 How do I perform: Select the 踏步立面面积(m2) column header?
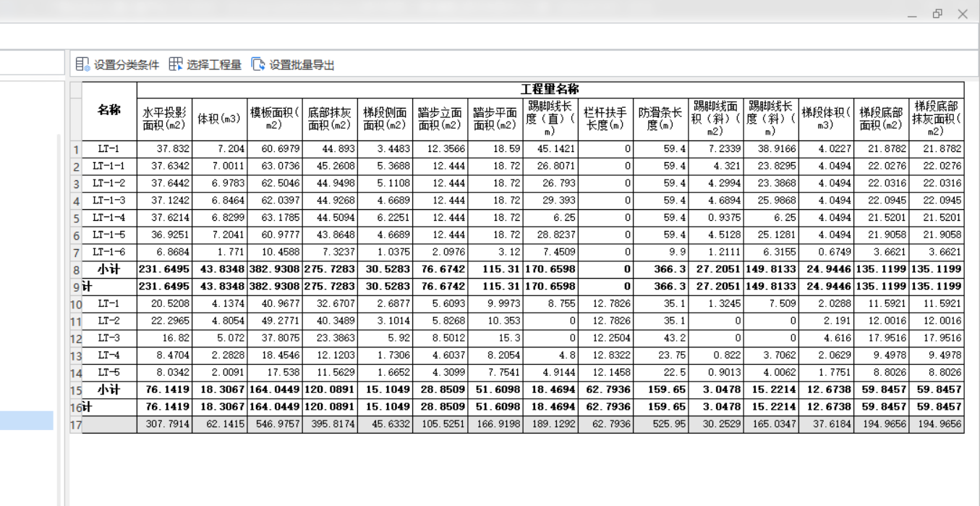(x=440, y=119)
